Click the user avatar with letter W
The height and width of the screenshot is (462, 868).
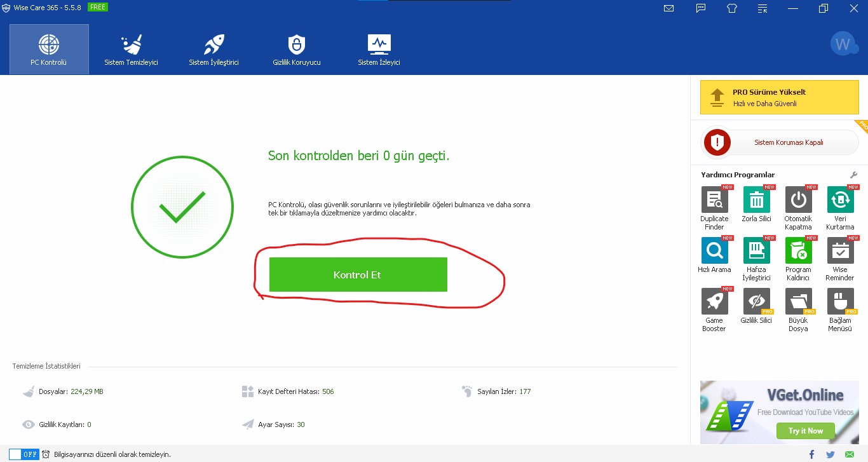point(843,44)
